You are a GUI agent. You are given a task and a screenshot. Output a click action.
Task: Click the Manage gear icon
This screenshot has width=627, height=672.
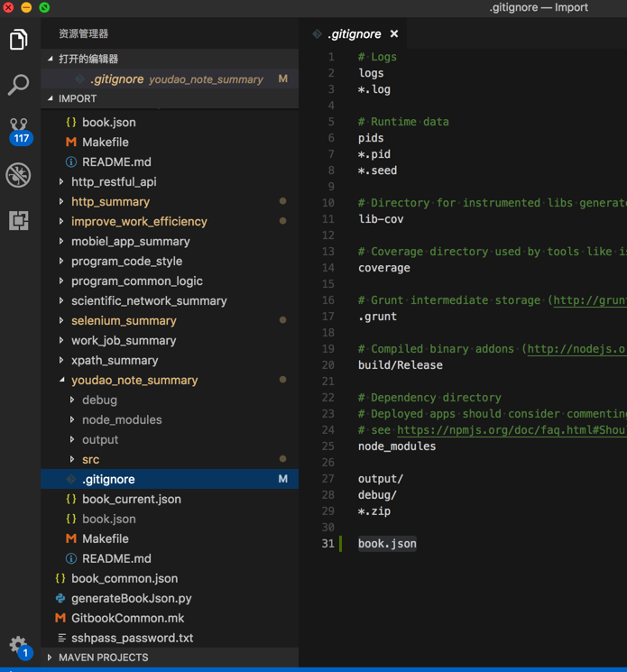click(18, 644)
